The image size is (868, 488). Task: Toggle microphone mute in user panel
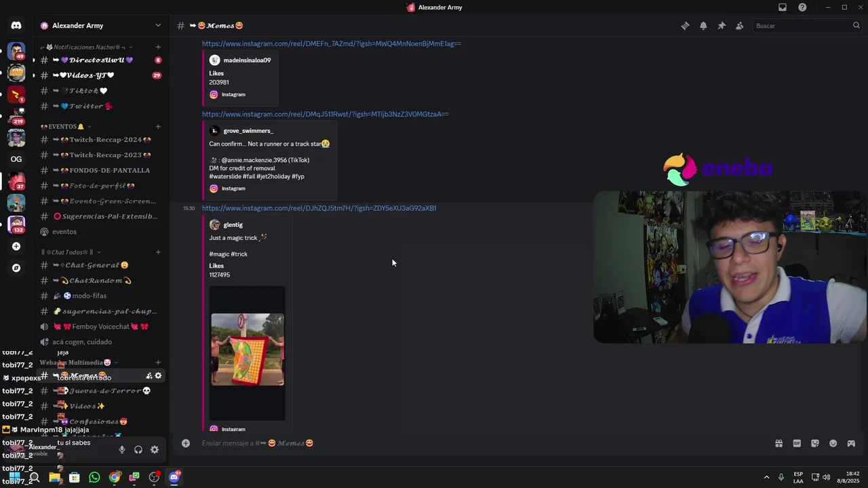click(122, 449)
